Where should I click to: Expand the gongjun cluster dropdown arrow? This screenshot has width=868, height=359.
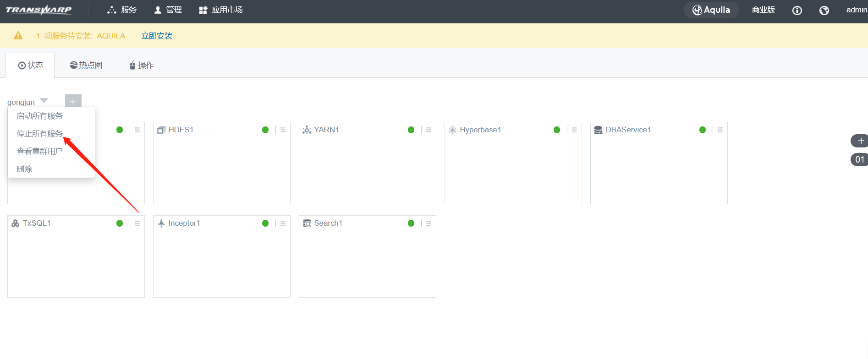tap(44, 101)
